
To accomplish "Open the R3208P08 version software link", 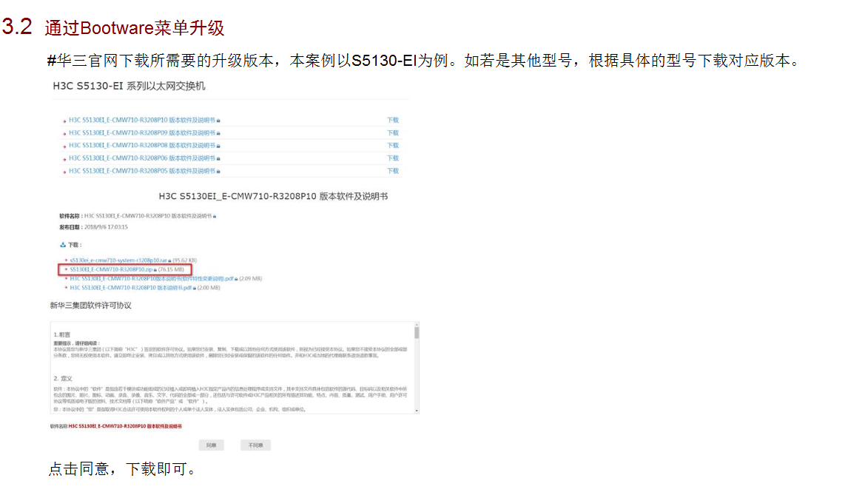I will tap(142, 146).
